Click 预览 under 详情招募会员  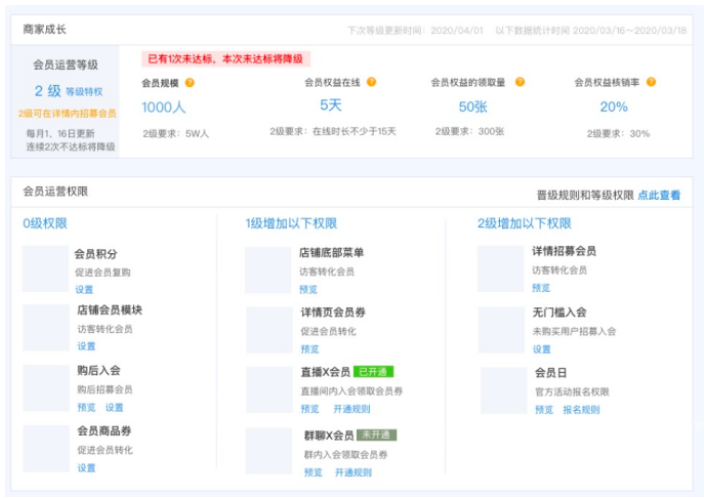pos(541,288)
